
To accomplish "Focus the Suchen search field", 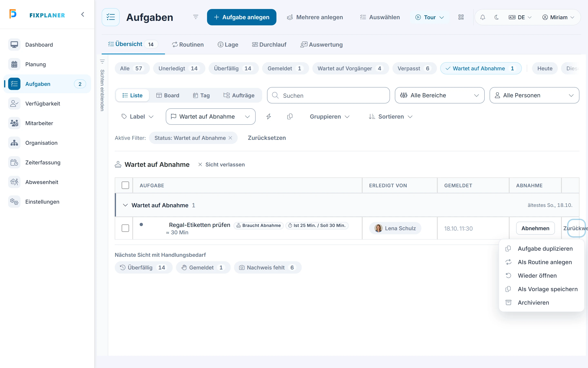I will (328, 95).
